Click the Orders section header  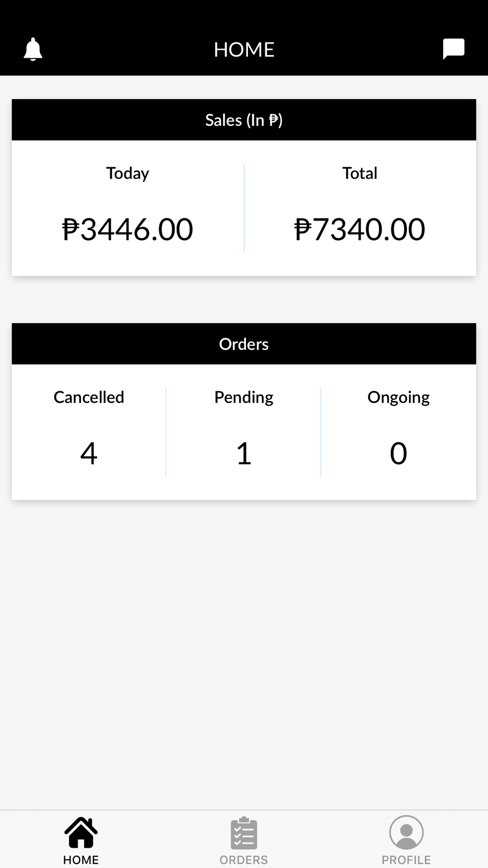(244, 344)
